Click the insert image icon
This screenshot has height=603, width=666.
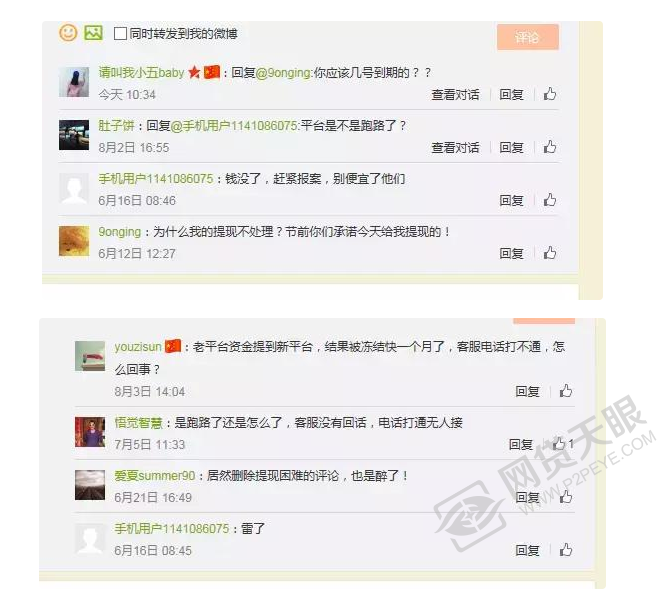tap(93, 33)
